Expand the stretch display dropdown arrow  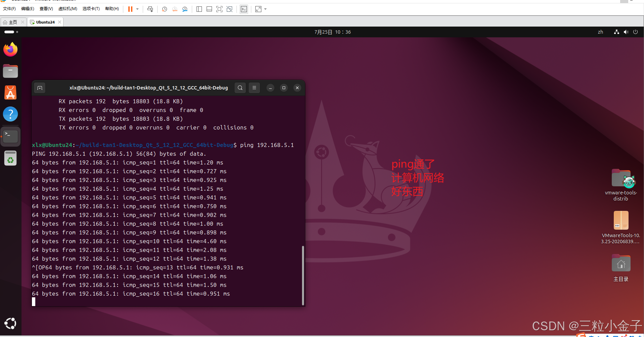pos(265,9)
